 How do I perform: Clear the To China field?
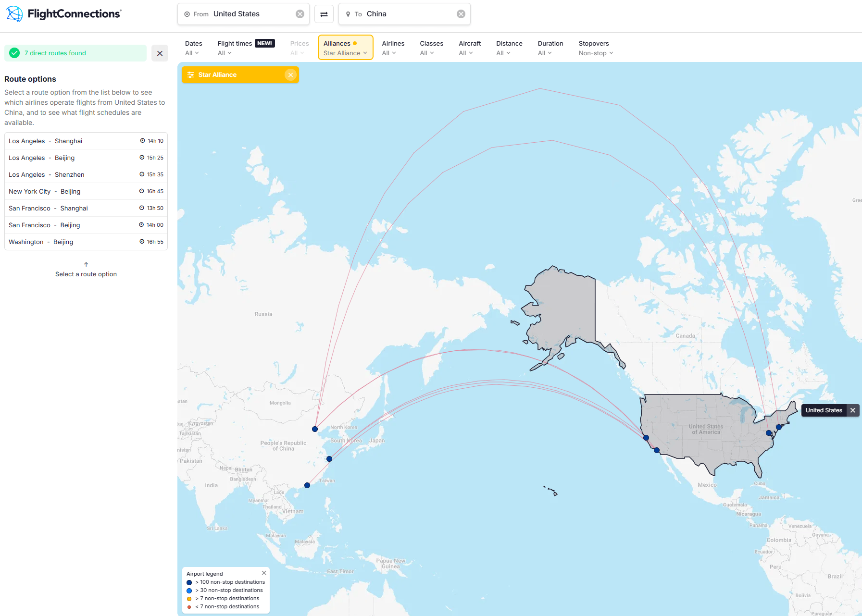(461, 14)
